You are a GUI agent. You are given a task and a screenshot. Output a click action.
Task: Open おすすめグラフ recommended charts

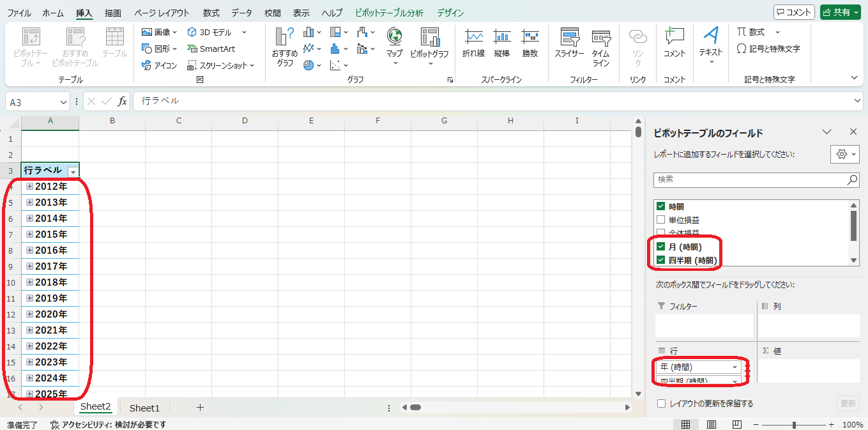point(285,46)
